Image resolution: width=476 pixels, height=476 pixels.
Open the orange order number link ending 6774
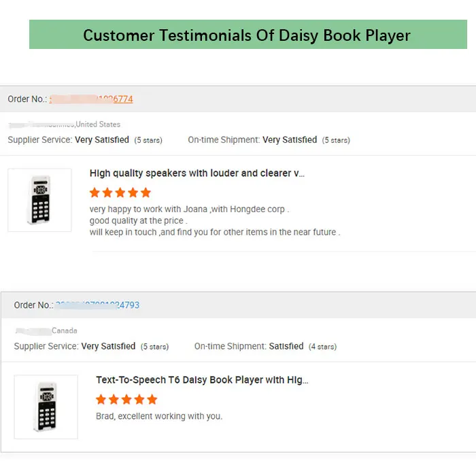tap(91, 99)
